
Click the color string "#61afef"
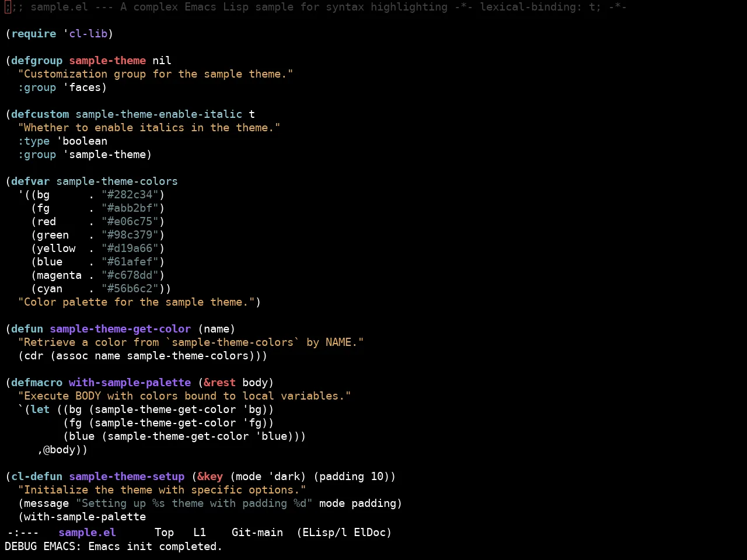point(130,262)
